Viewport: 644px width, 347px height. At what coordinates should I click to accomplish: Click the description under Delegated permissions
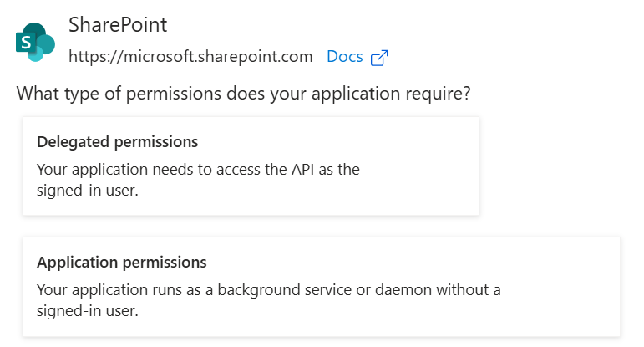(198, 180)
